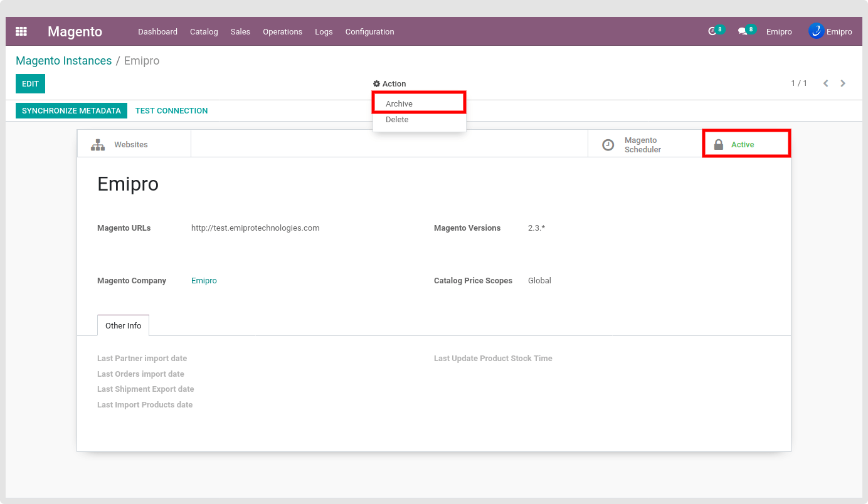Open the Emipro company switcher
Image resolution: width=868 pixels, height=504 pixels.
click(x=779, y=31)
